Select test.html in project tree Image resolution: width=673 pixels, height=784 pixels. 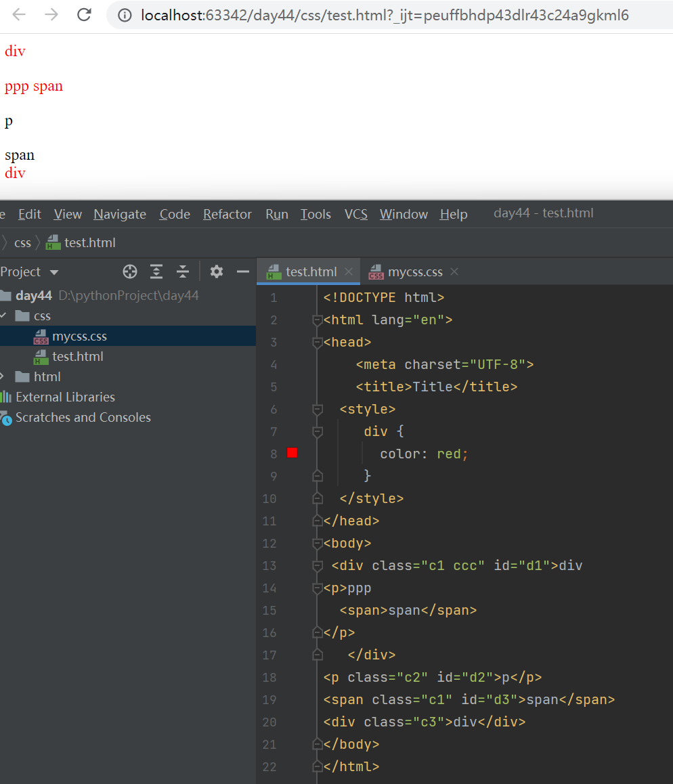pyautogui.click(x=77, y=357)
